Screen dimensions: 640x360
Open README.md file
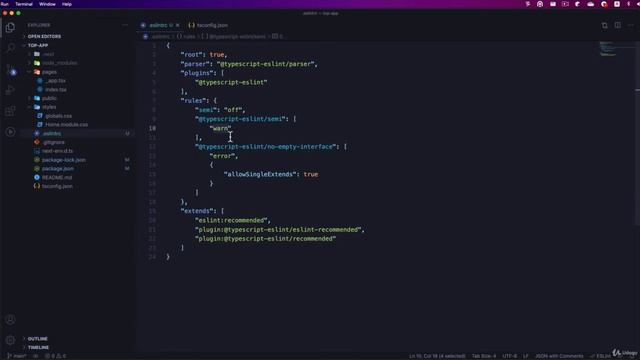pyautogui.click(x=57, y=178)
